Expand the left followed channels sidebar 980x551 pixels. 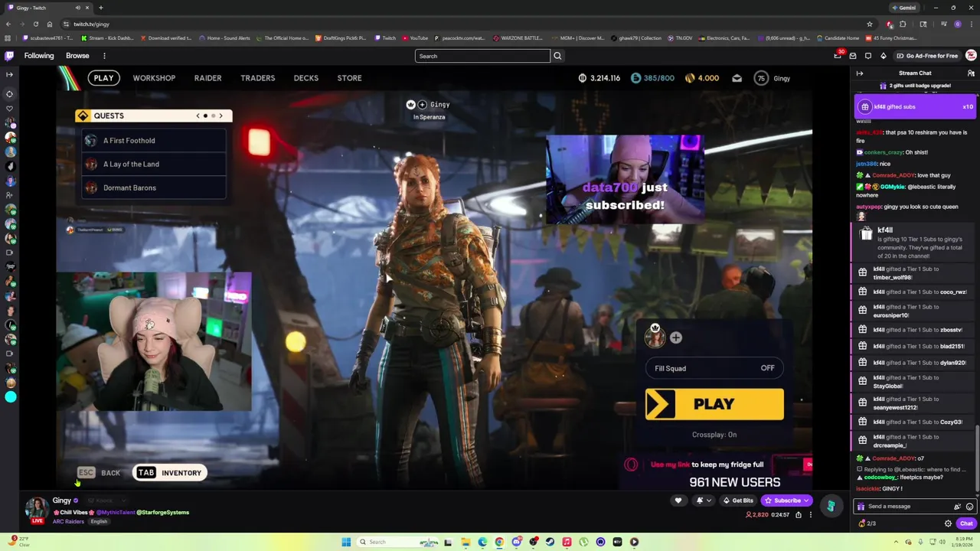(9, 74)
